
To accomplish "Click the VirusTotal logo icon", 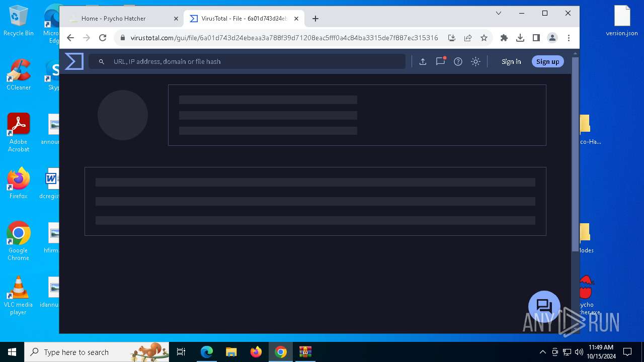I will coord(74,61).
